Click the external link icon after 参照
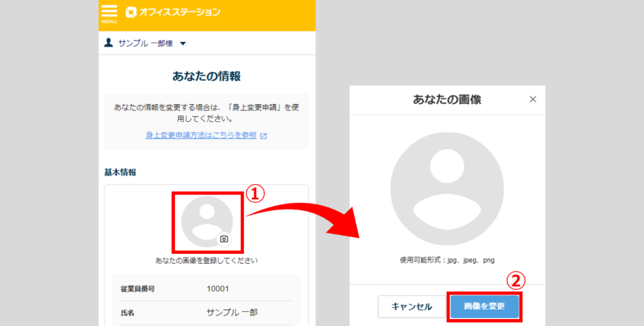The height and width of the screenshot is (326, 644). tap(264, 136)
